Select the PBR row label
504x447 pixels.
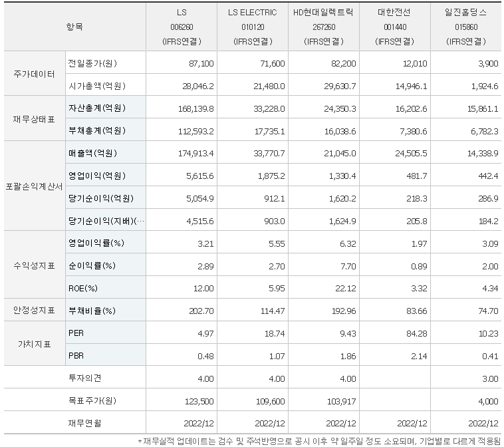click(76, 355)
